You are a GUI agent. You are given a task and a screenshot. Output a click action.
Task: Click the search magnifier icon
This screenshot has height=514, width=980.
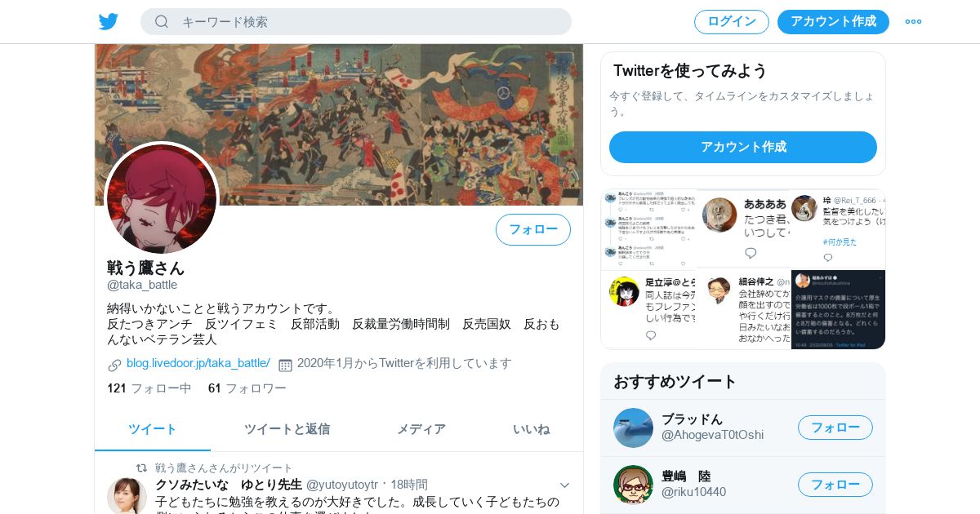click(162, 21)
